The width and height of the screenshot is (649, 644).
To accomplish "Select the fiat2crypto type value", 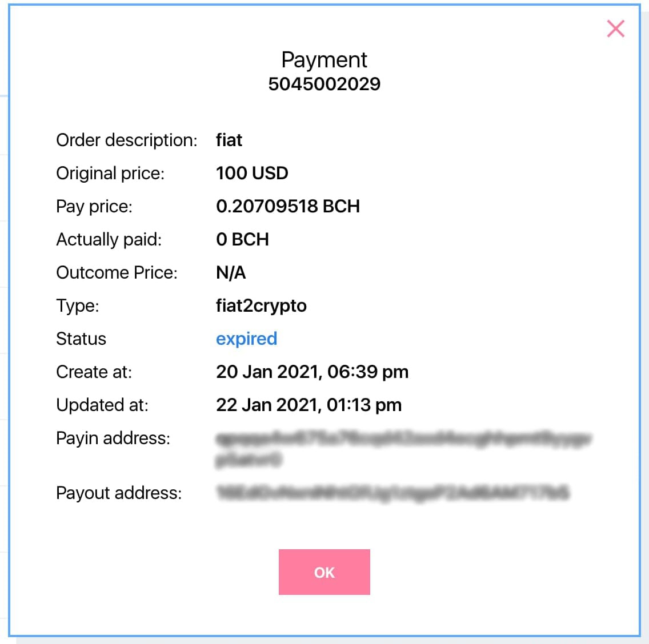I will [x=262, y=305].
